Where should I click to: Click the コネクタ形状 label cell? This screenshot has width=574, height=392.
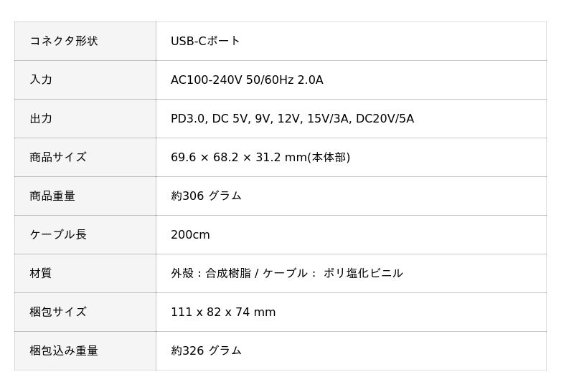point(64,41)
